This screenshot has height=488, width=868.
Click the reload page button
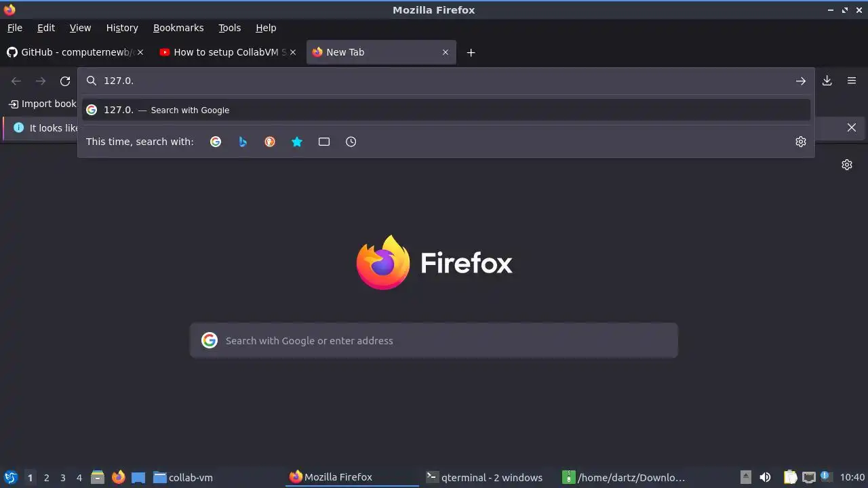[x=65, y=81]
